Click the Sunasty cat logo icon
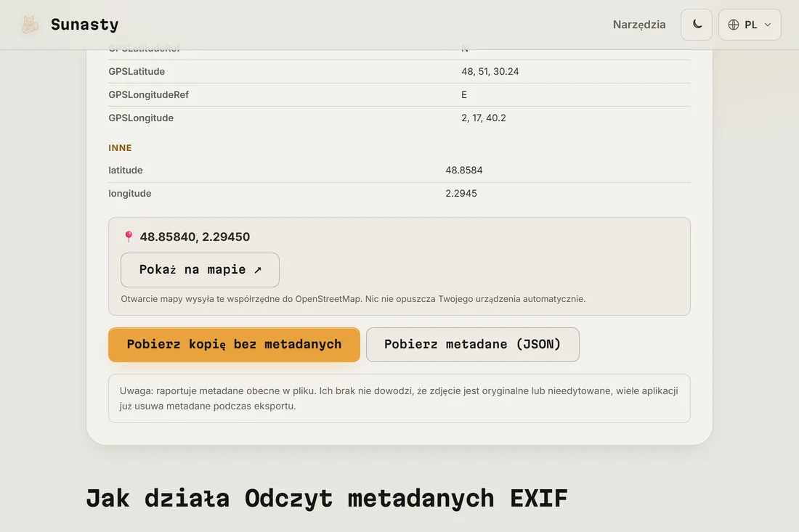This screenshot has height=532, width=799. click(x=30, y=25)
